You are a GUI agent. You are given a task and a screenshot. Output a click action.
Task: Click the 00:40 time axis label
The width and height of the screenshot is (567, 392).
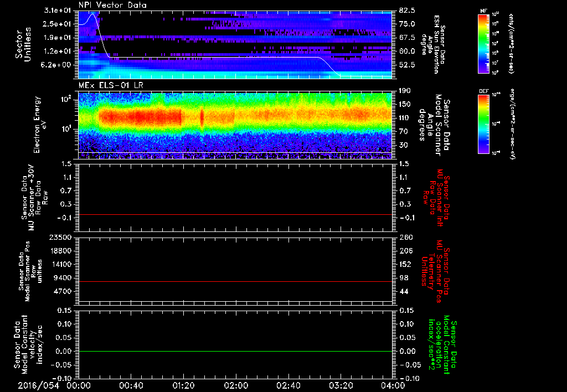click(131, 385)
